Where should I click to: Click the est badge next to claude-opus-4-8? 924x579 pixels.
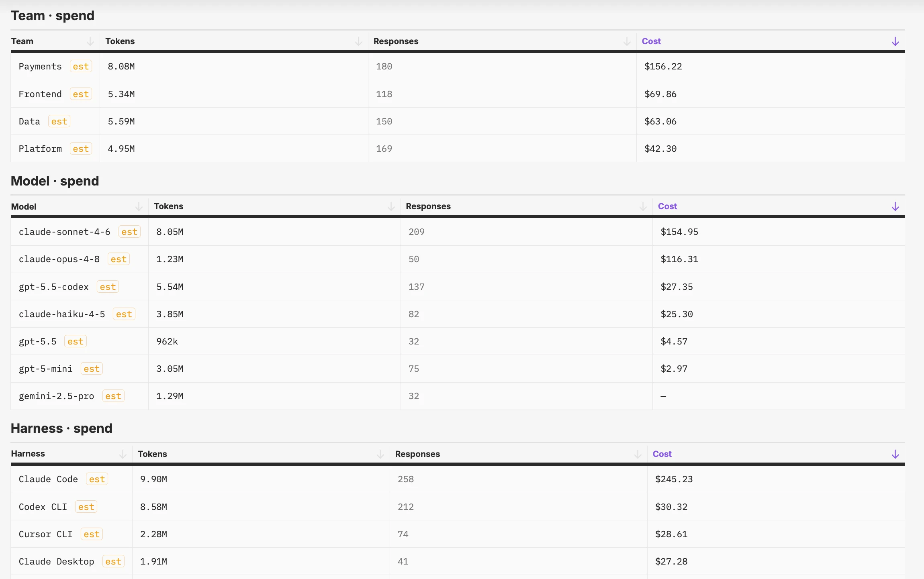(119, 259)
